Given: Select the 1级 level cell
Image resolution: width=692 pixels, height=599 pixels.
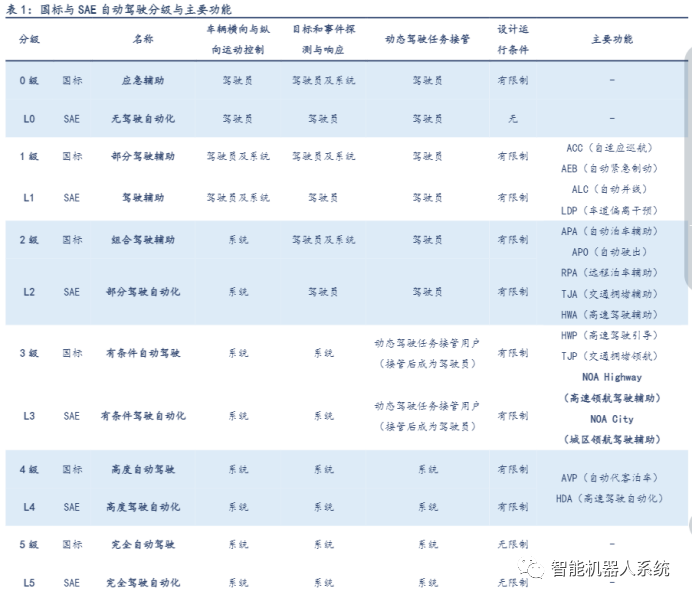Looking at the screenshot, I should [29, 156].
